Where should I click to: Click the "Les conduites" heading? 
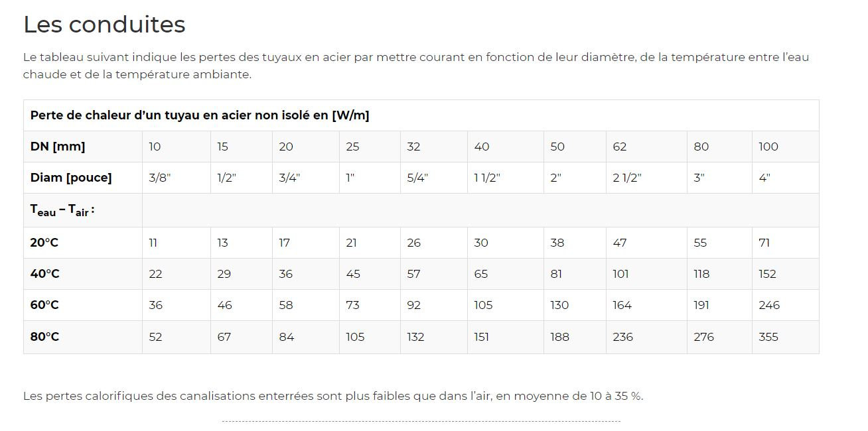click(x=104, y=25)
